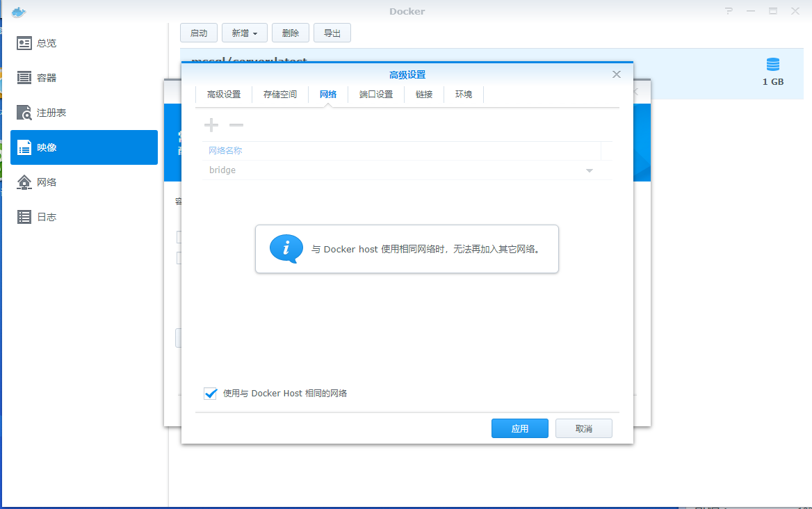This screenshot has width=812, height=509.
Task: Click the minus icon to remove network
Action: 236,125
